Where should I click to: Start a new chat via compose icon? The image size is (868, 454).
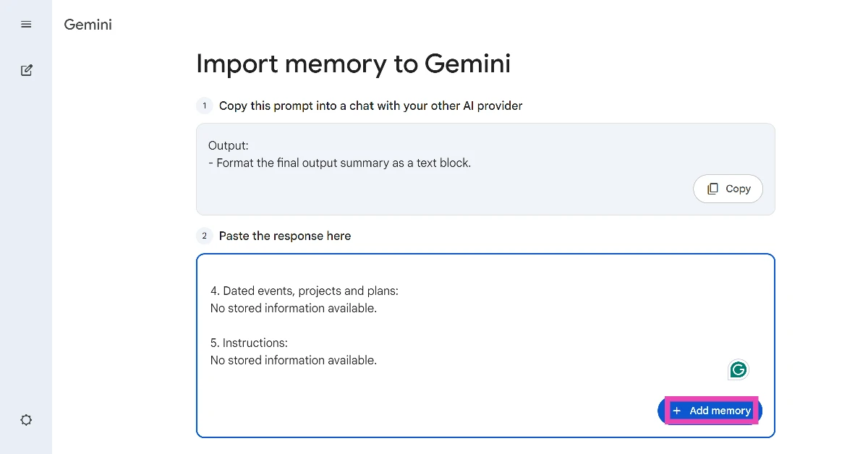click(x=26, y=69)
